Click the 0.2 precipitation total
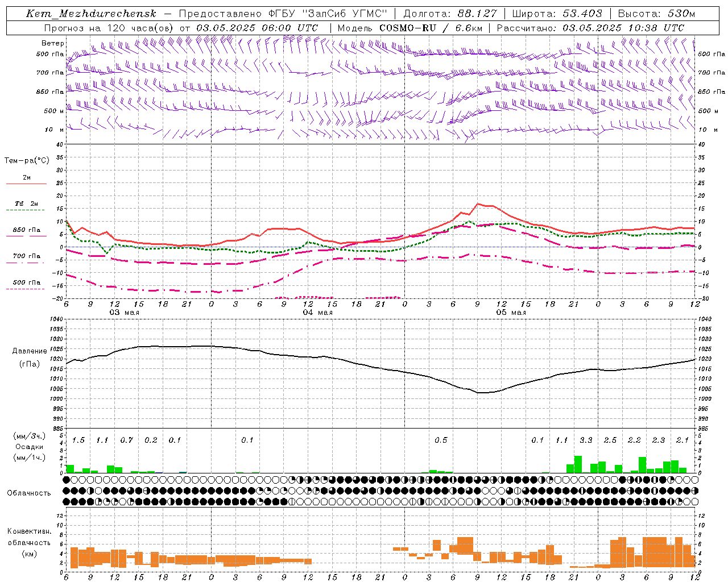The width and height of the screenshot is (728, 582). pos(151,440)
